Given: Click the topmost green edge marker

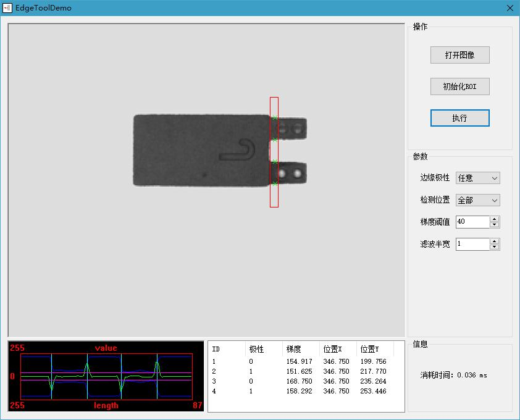Looking at the screenshot, I should click(x=274, y=117).
